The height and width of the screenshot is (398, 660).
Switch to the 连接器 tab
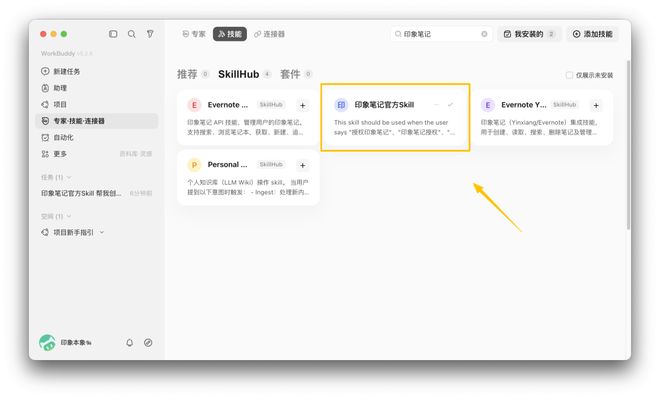pos(269,34)
